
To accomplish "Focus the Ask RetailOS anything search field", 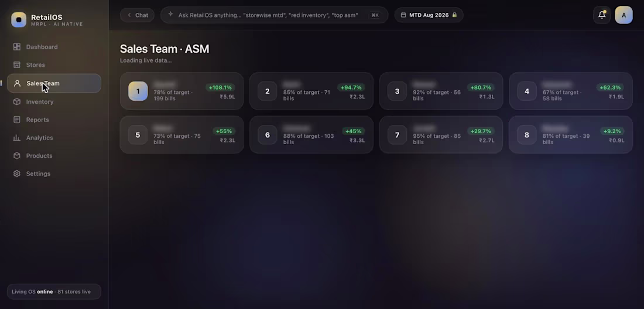I will [275, 15].
